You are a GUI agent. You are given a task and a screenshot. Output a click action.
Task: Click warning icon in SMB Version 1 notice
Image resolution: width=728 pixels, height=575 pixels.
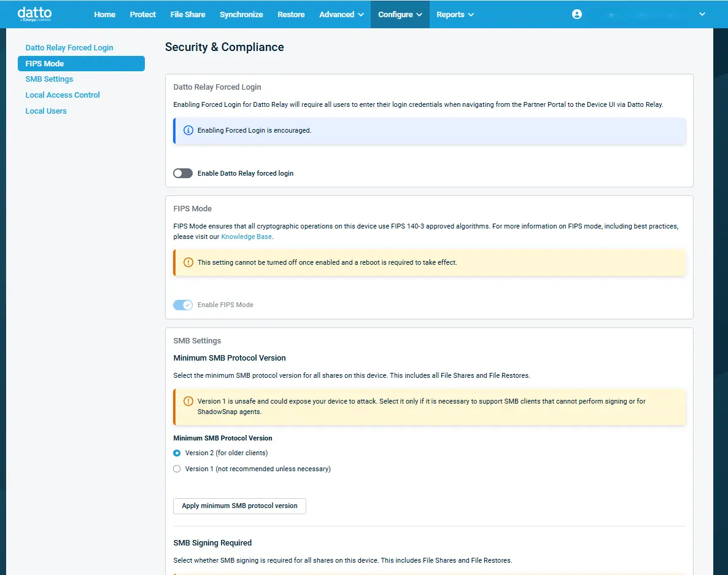pos(188,401)
